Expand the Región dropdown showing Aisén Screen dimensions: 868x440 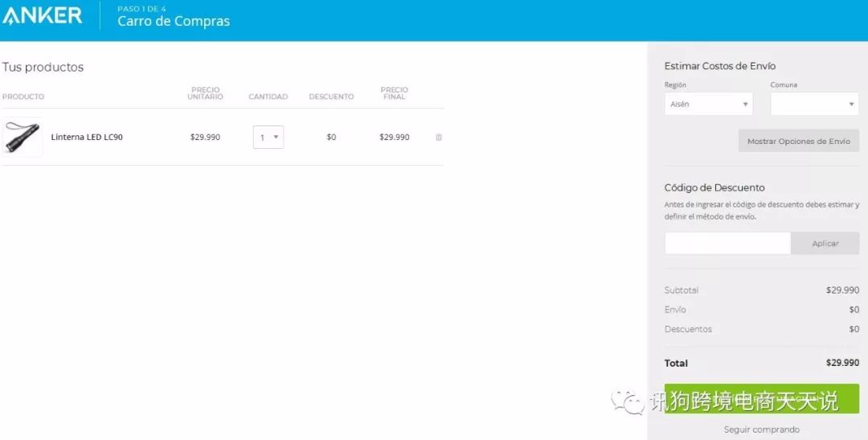coord(709,105)
